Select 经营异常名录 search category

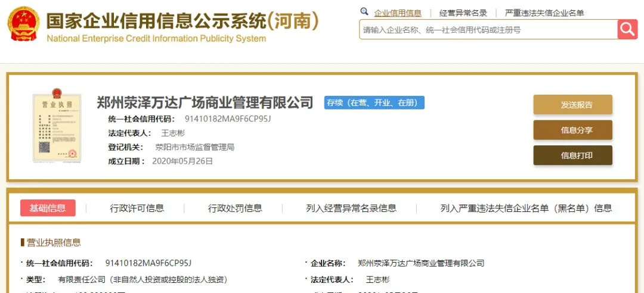[463, 13]
